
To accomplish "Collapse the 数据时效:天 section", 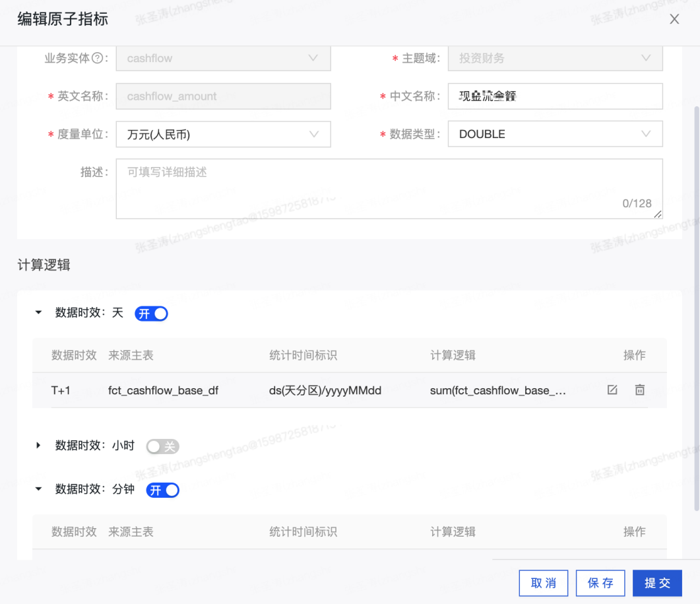I will click(38, 314).
